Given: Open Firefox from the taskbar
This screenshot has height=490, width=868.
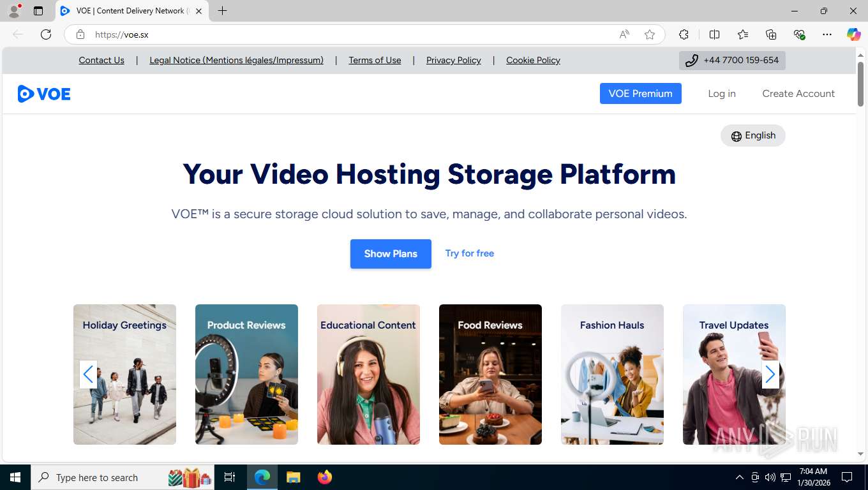Looking at the screenshot, I should pyautogui.click(x=325, y=477).
